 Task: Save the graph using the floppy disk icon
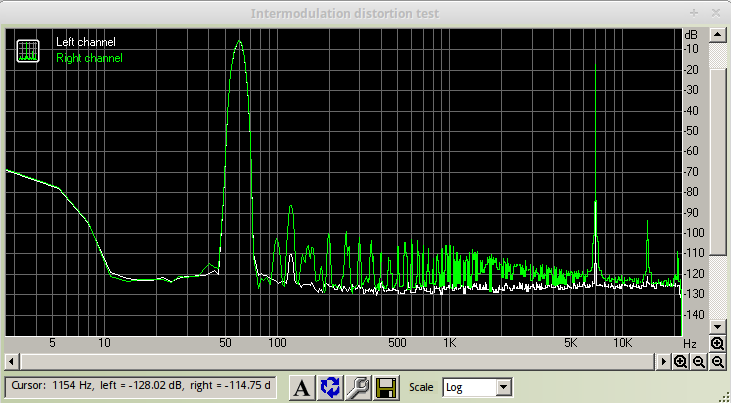click(387, 388)
